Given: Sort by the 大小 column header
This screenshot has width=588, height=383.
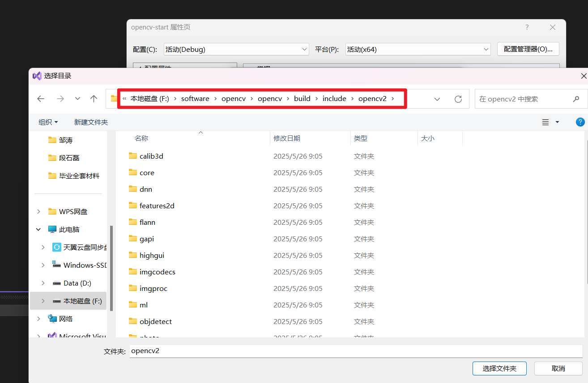Looking at the screenshot, I should click(428, 139).
